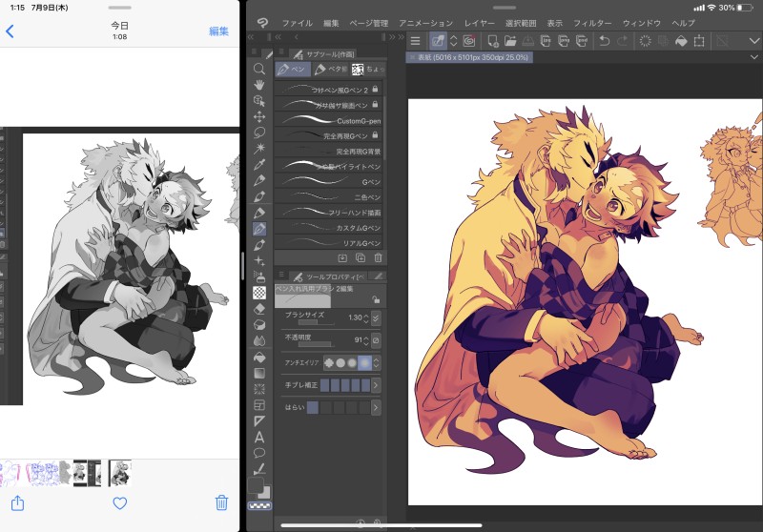Open the ファイル menu
The image size is (763, 532).
pyautogui.click(x=297, y=23)
